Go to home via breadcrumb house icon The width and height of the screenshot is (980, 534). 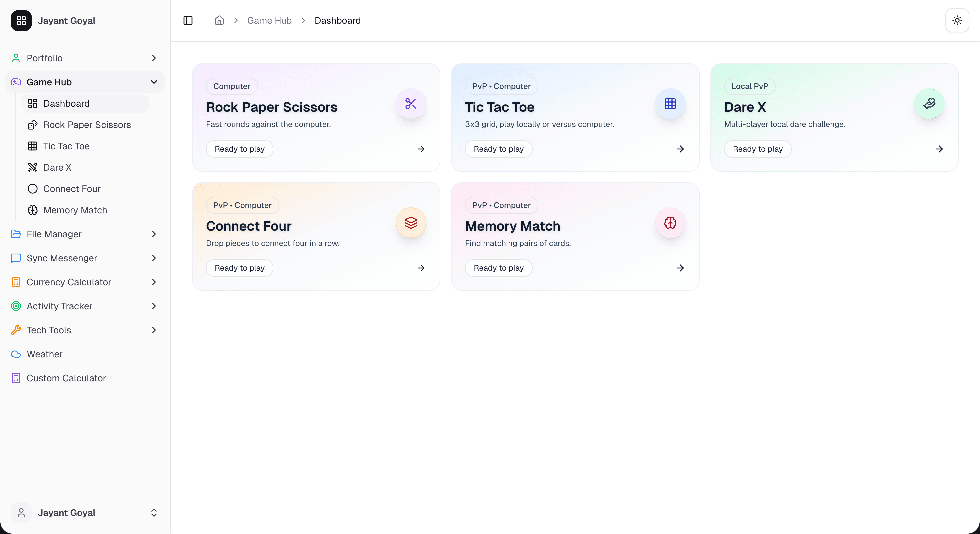(x=219, y=20)
